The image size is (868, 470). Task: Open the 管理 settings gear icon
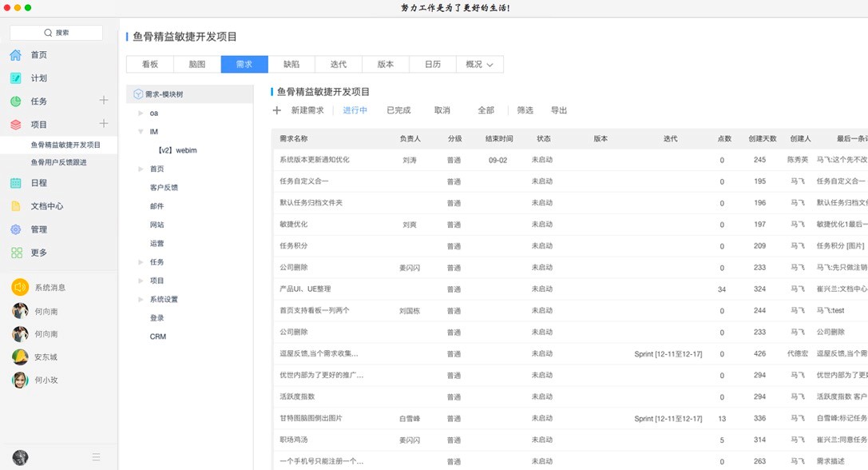pyautogui.click(x=16, y=229)
